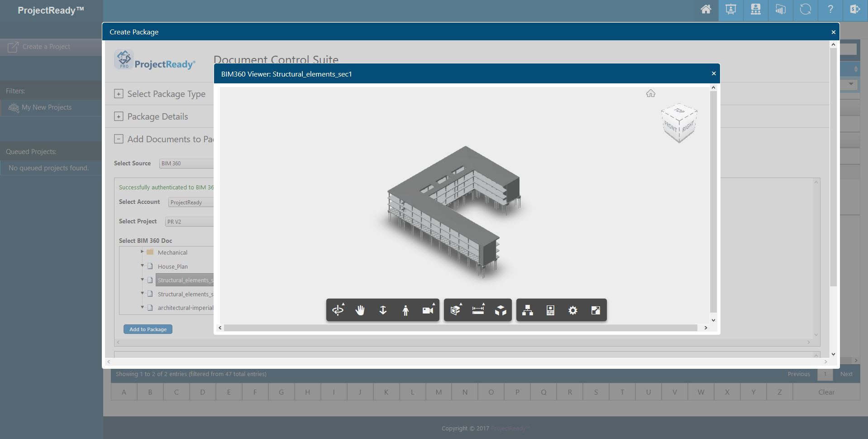The height and width of the screenshot is (439, 868).
Task: Click the Create a Project icon
Action: click(13, 47)
